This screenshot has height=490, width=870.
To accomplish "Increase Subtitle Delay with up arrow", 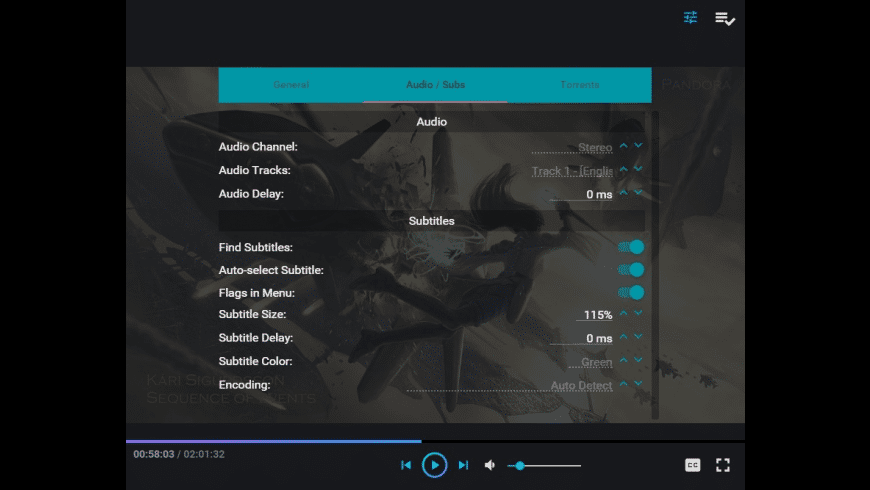I will 624,336.
